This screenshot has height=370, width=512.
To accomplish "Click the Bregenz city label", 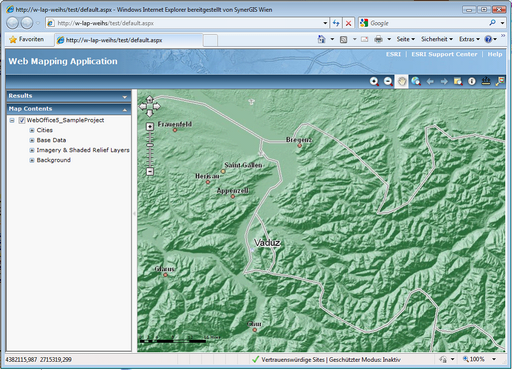I will point(299,140).
